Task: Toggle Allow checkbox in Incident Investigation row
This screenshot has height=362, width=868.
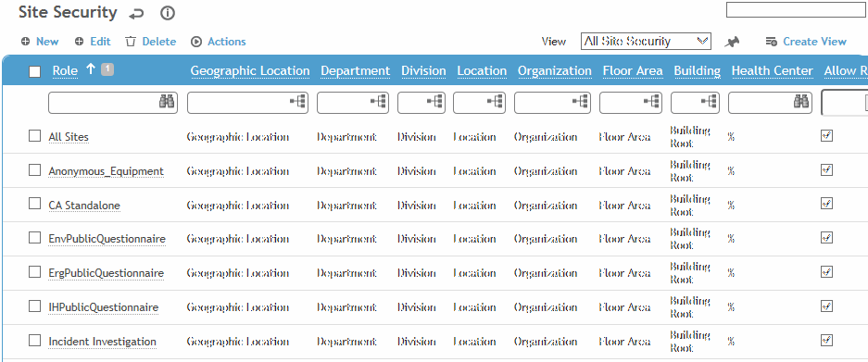Action: click(x=826, y=340)
